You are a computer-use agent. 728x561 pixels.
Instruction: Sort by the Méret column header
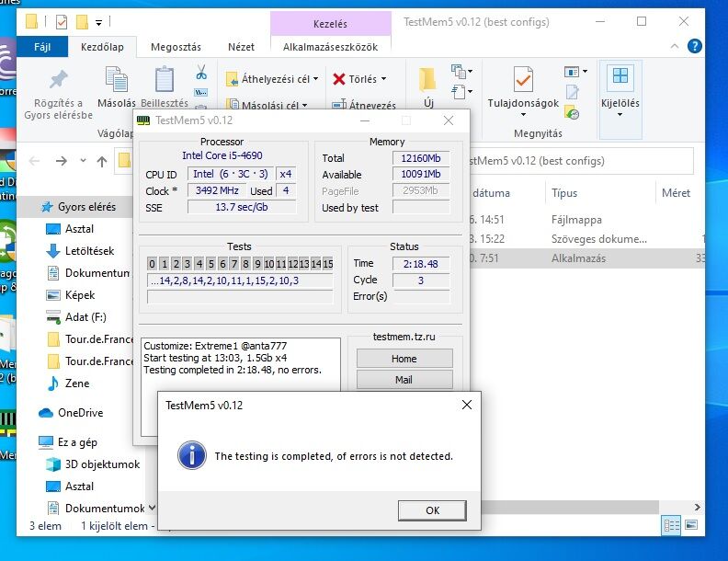click(676, 193)
